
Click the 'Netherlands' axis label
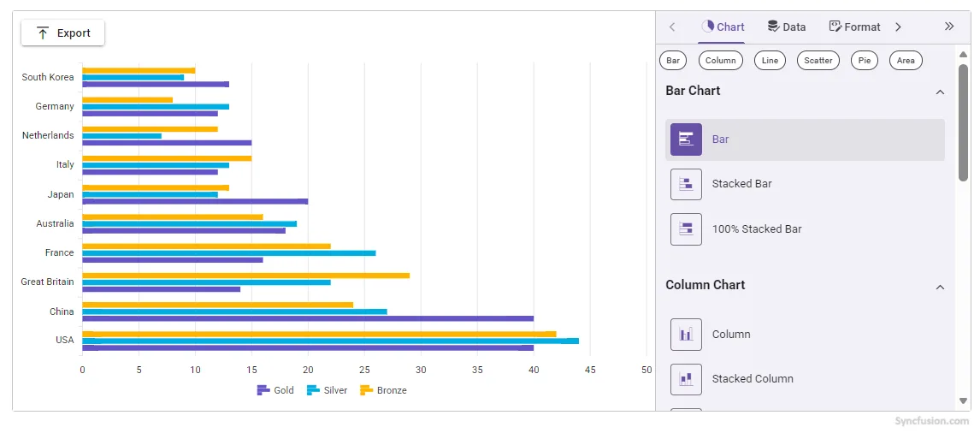click(48, 135)
